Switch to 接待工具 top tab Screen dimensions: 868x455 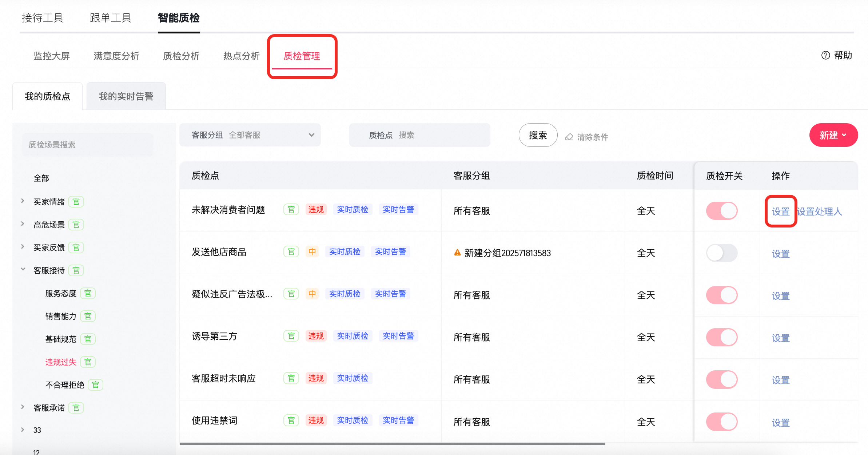click(x=43, y=17)
